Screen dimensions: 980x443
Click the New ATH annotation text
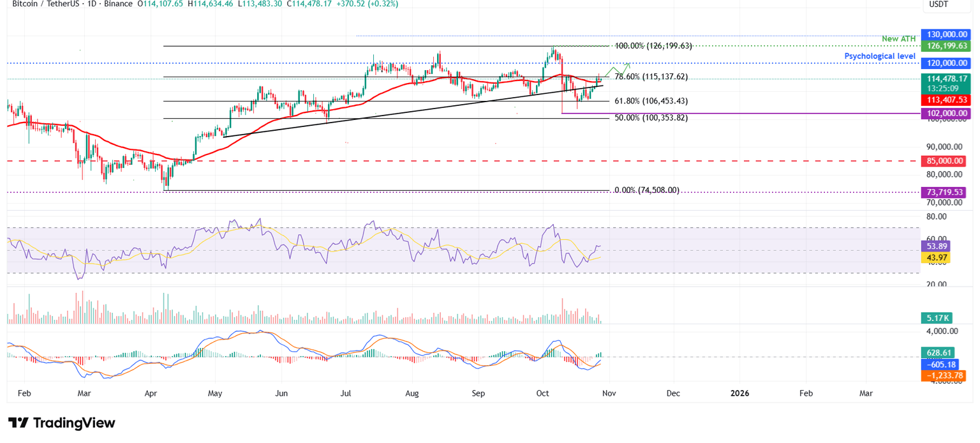[x=900, y=38]
